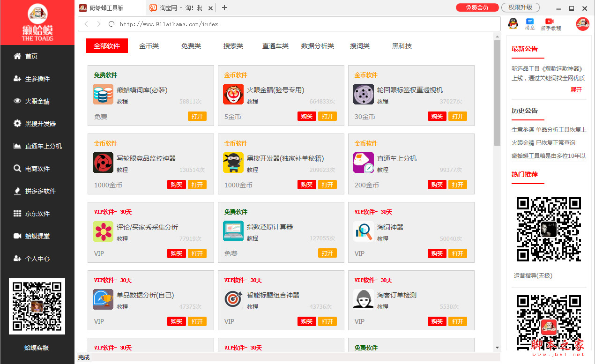
Task: Click 打开 for 癞蛤蟆词库(必装)
Action: [x=197, y=116]
